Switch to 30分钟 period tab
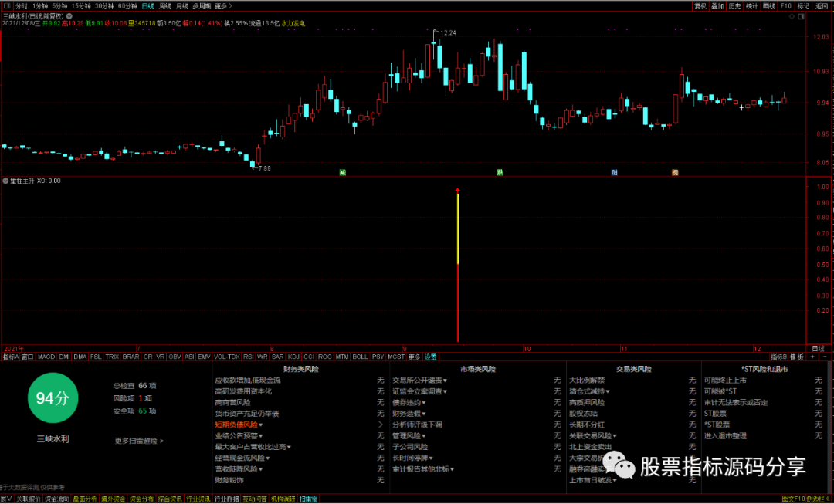The width and height of the screenshot is (834, 504). (104, 6)
